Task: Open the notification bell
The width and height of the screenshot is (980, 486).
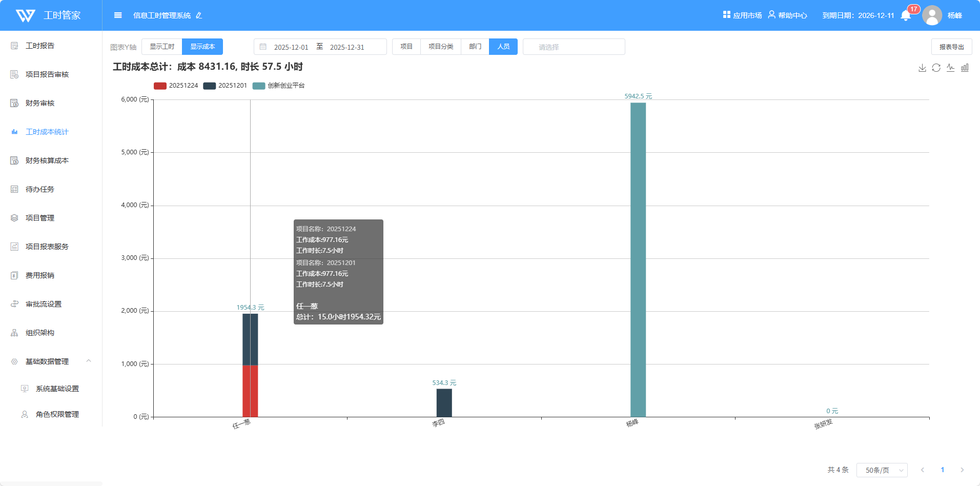Action: click(x=906, y=15)
